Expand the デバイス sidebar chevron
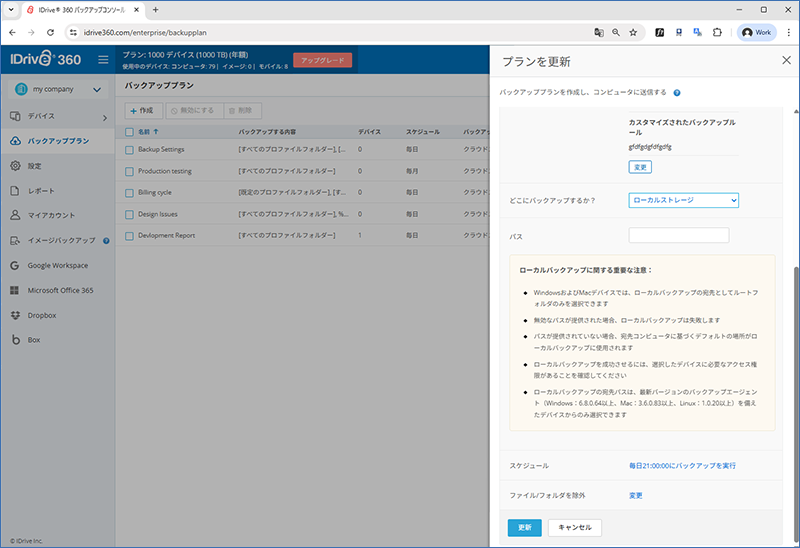Screen dimensions: 800x548 (105, 118)
